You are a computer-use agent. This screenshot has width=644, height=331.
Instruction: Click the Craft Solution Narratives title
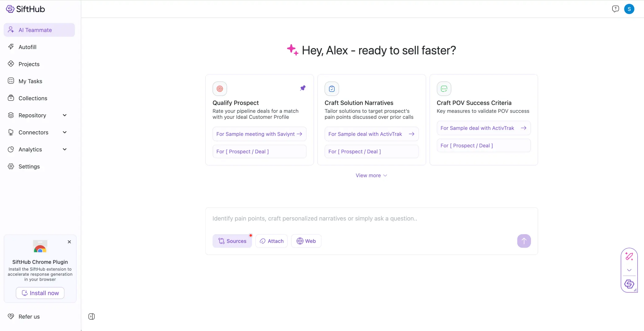359,103
